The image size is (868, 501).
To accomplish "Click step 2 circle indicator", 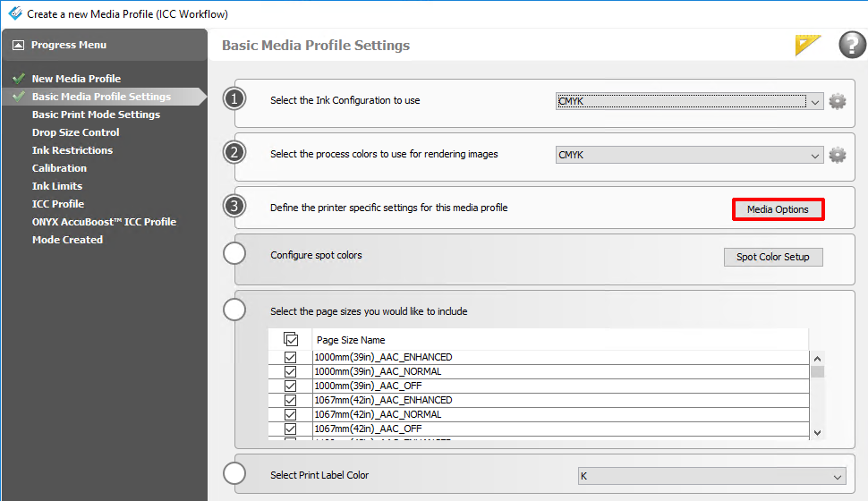I will coord(234,153).
